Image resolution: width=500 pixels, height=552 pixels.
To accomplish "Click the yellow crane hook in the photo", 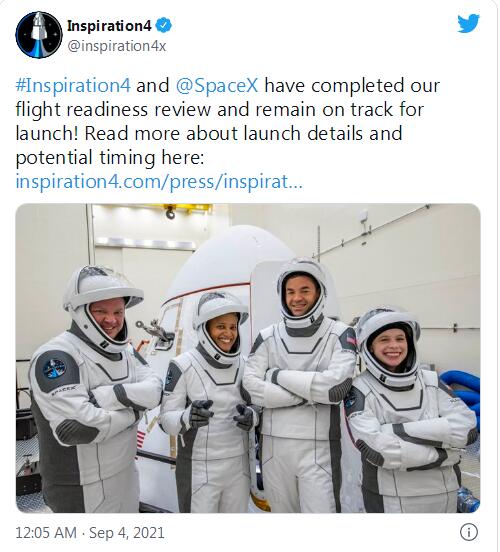I will [170, 212].
